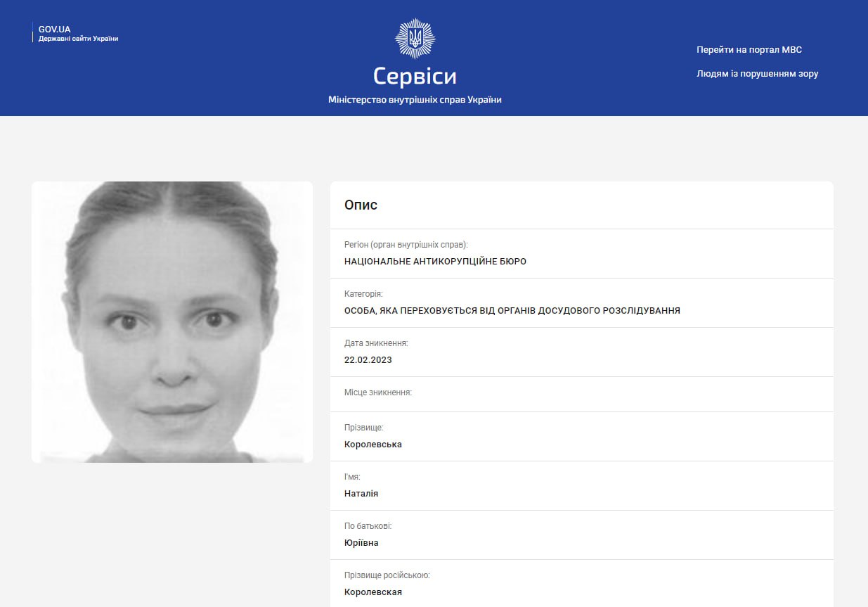Select the surname value 'Королевська'
The width and height of the screenshot is (868, 607).
point(373,445)
